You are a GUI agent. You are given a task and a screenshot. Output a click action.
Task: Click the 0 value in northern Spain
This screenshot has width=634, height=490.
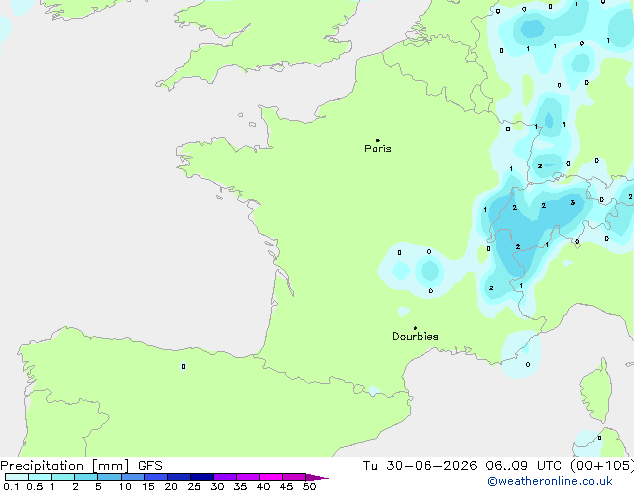184,367
